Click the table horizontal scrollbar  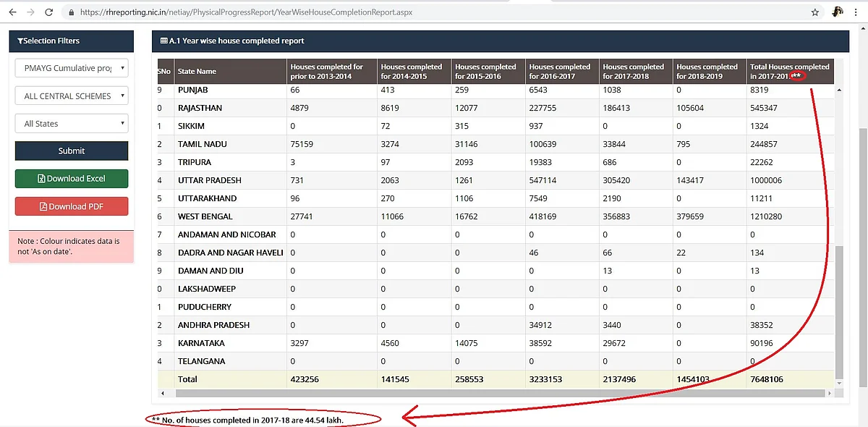click(499, 393)
